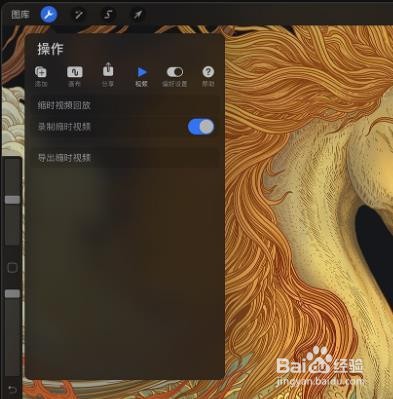Choose 导出缩时视频 export option

pyautogui.click(x=126, y=158)
